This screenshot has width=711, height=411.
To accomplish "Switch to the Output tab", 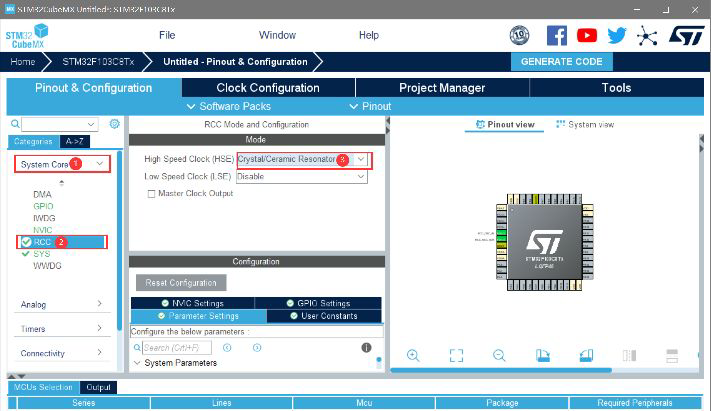I will [x=98, y=387].
